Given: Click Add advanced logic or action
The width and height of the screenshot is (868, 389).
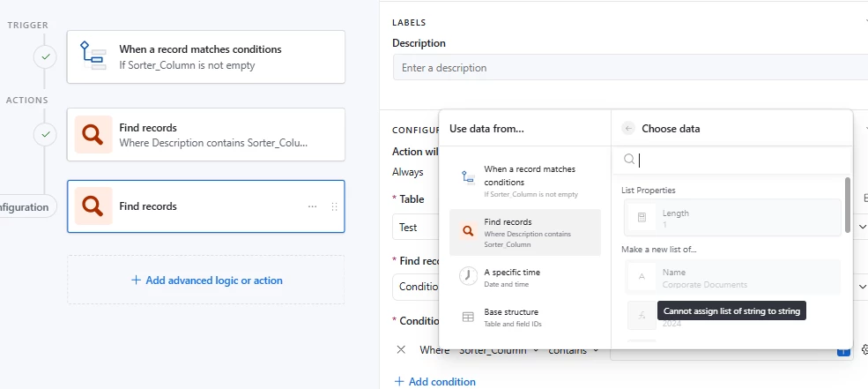Looking at the screenshot, I should pos(206,281).
